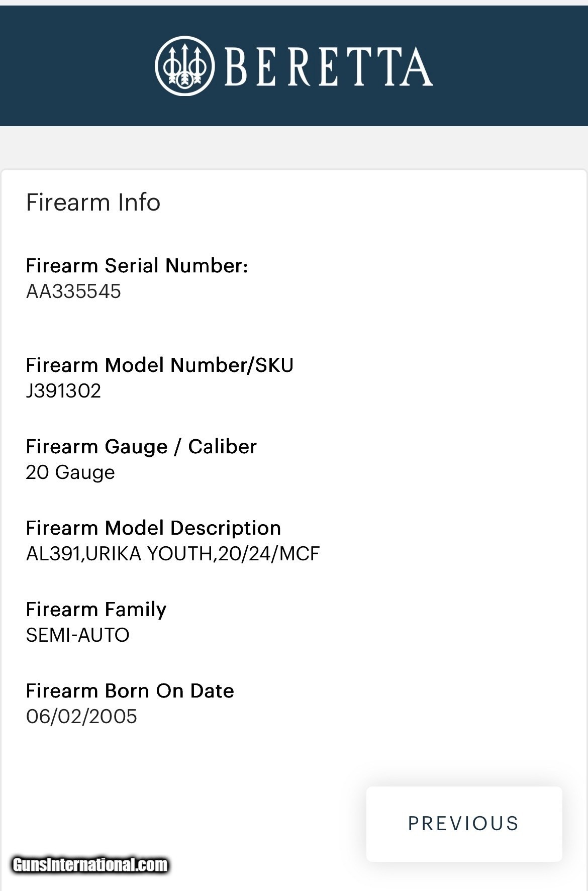
Task: Select the Firearm Born On Date label
Action: click(130, 690)
